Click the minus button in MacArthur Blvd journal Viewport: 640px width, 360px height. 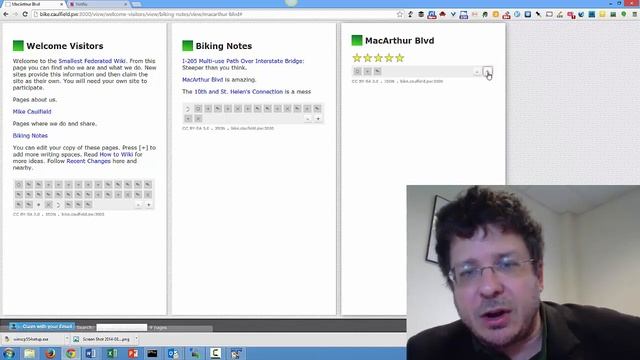pyautogui.click(x=476, y=71)
